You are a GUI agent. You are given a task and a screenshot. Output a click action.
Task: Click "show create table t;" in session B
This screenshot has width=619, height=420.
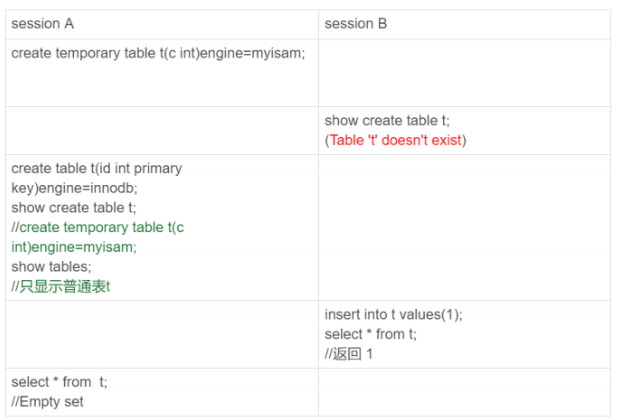[387, 122]
